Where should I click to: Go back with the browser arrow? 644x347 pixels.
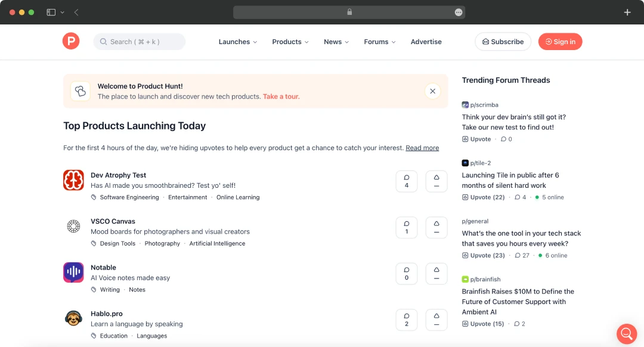pyautogui.click(x=76, y=13)
